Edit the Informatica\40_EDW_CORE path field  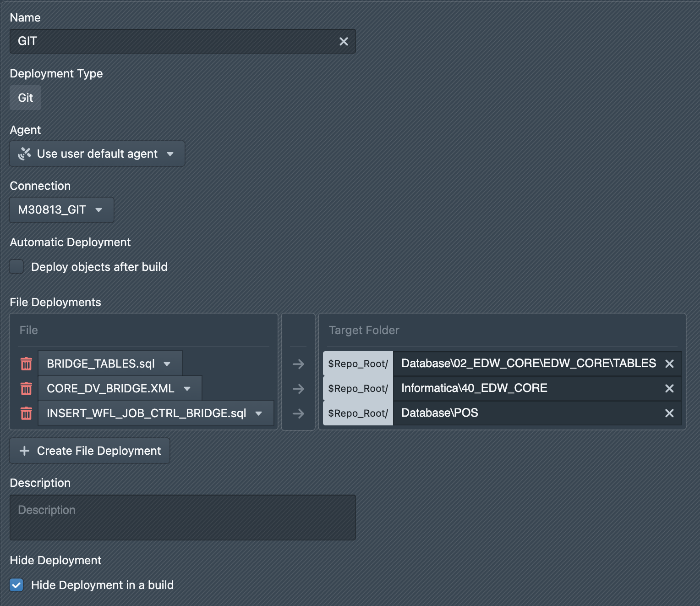point(527,389)
